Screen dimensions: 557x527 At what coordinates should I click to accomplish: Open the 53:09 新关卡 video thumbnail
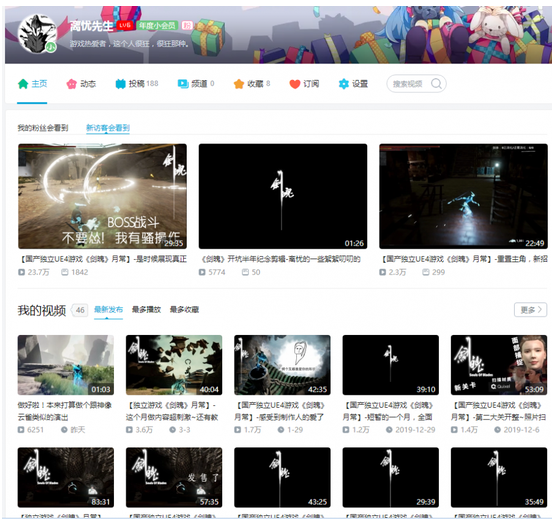[499, 365]
